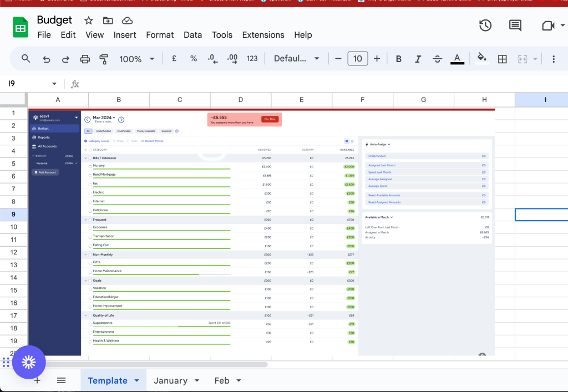Screen dimensions: 568x392
Task: Click the font size field showing 10
Action: point(358,59)
